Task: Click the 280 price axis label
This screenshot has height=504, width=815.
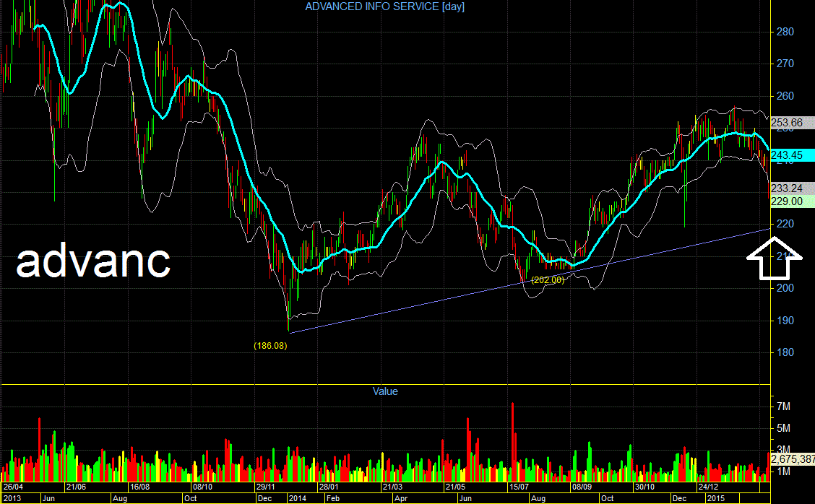Action: point(785,32)
